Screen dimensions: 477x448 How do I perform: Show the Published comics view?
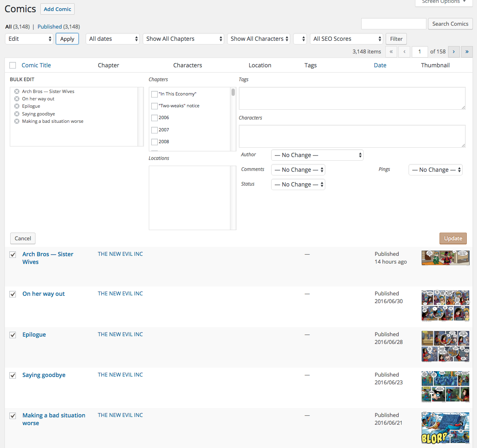(x=50, y=27)
